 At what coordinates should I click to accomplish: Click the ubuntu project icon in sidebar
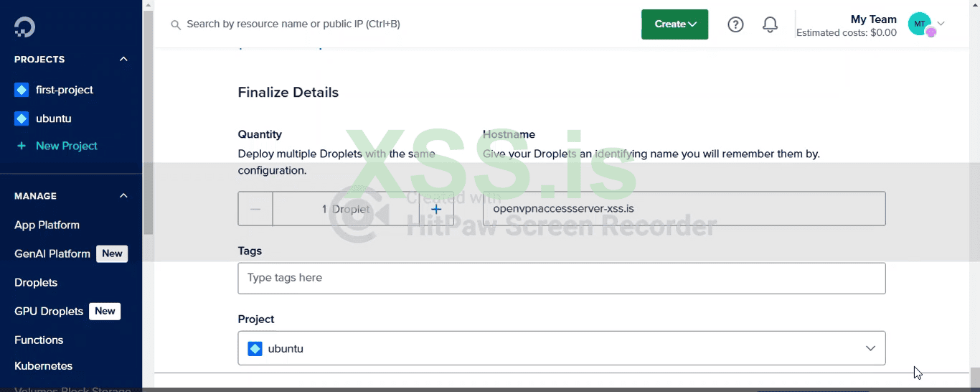point(22,118)
